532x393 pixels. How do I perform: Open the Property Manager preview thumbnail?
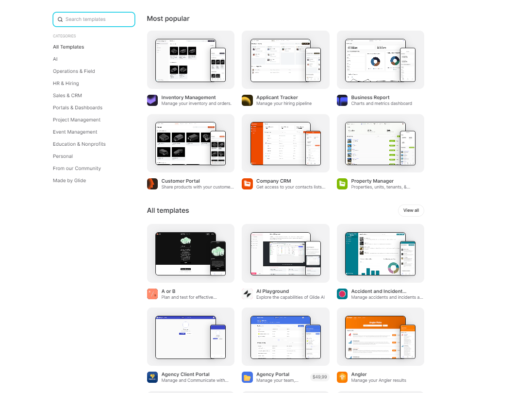(381, 143)
